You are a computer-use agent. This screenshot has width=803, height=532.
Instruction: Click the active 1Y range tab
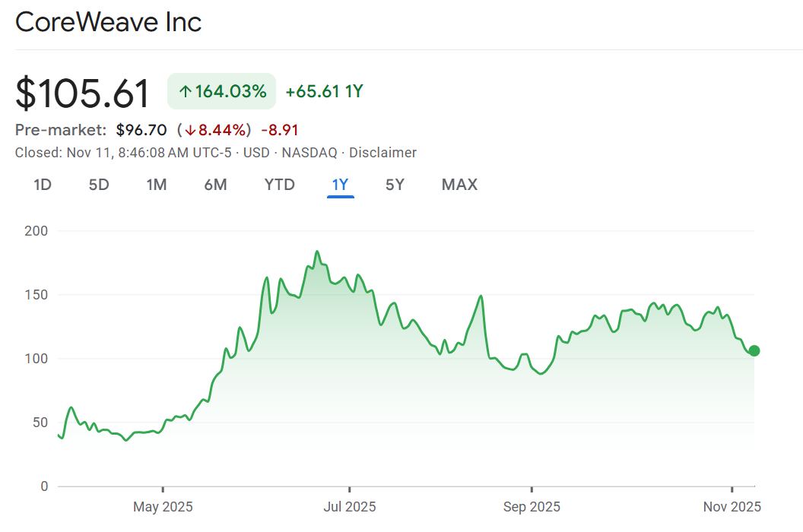340,185
